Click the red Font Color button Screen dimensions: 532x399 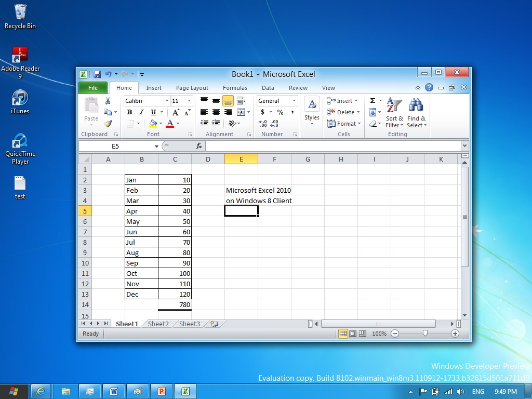pyautogui.click(x=170, y=124)
